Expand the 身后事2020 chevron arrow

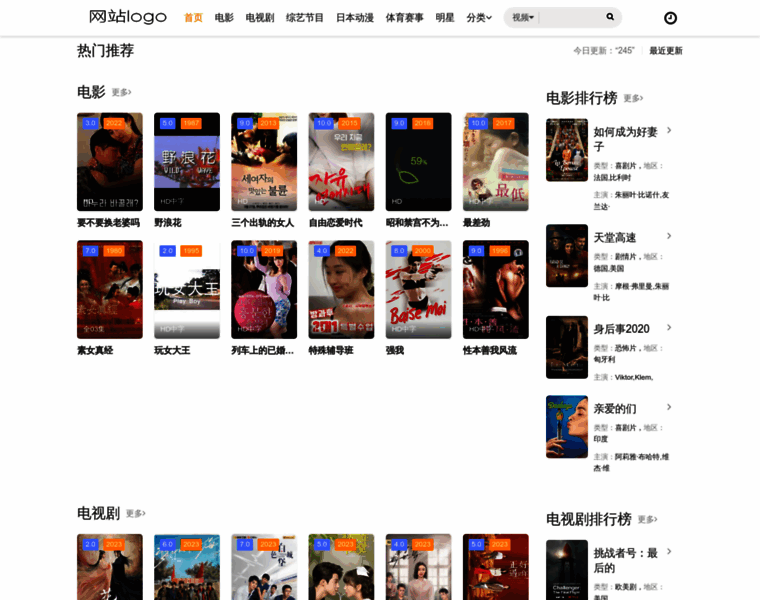(669, 328)
